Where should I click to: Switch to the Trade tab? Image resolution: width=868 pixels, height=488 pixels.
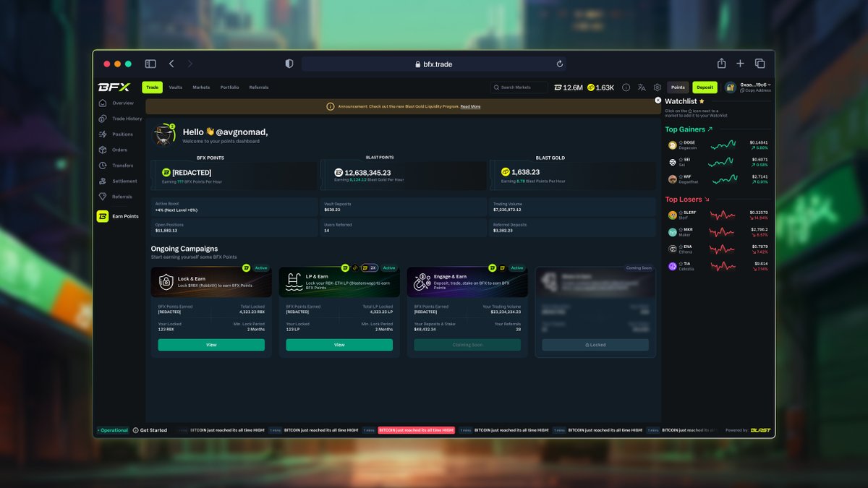(x=152, y=87)
